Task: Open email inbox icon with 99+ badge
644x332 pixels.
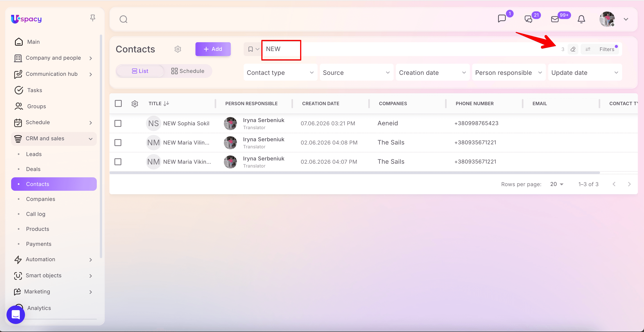Action: click(x=555, y=19)
